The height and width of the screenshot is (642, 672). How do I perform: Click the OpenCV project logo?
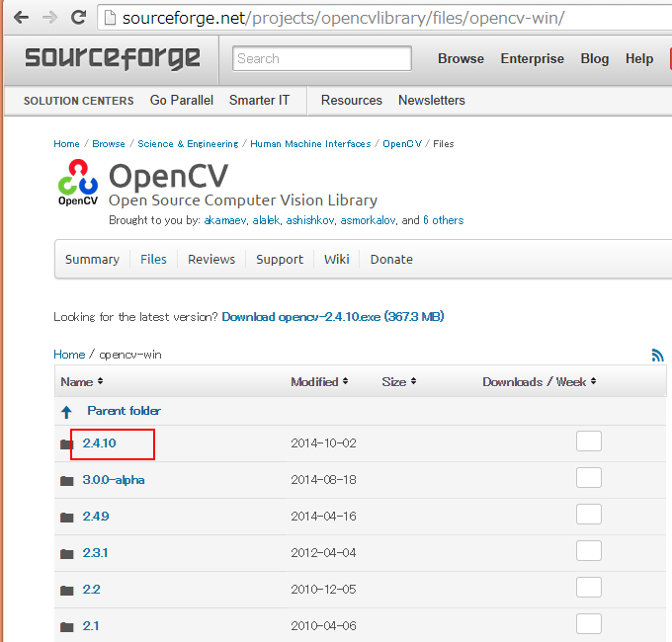click(78, 182)
